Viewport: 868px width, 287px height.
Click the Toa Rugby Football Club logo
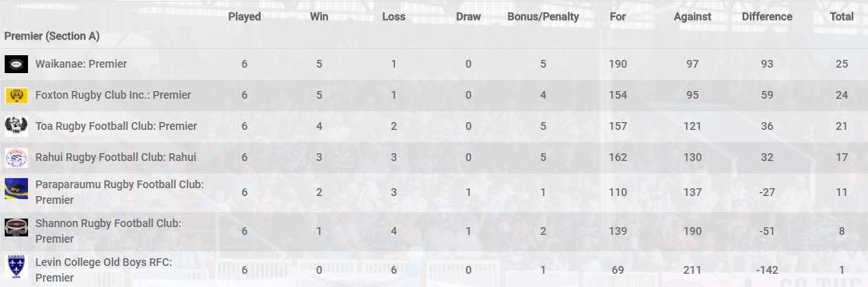16,126
